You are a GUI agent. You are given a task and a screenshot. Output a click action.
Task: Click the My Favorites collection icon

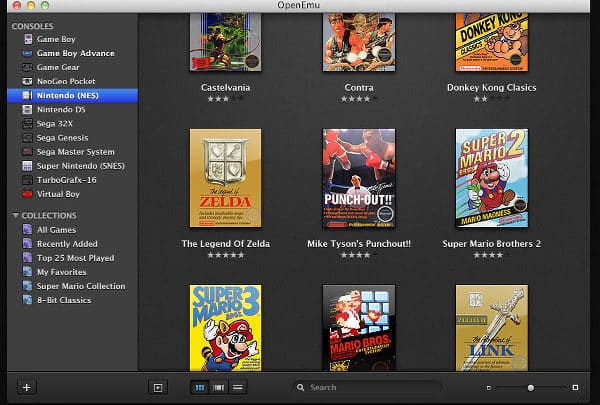point(28,272)
